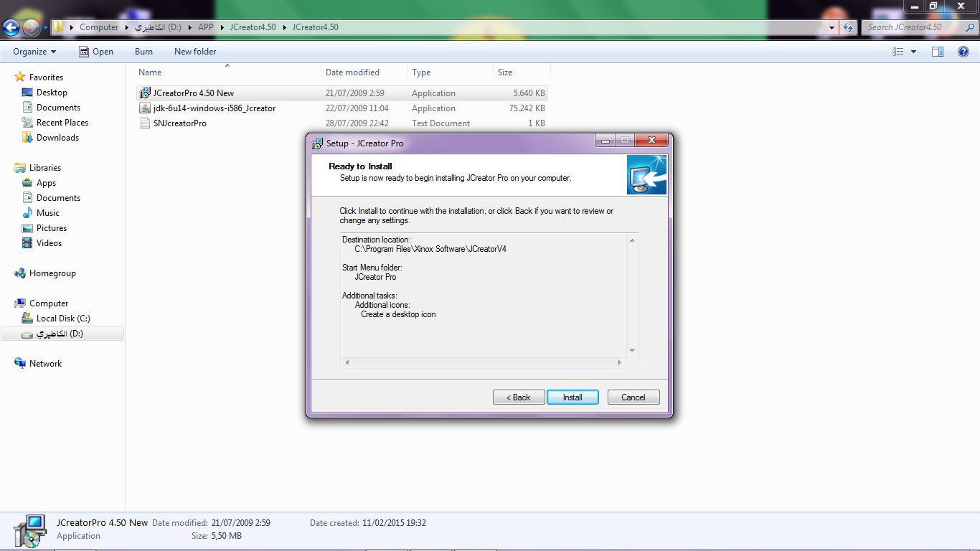Open the view options dropdown arrow
The height and width of the screenshot is (551, 980).
pos(913,52)
